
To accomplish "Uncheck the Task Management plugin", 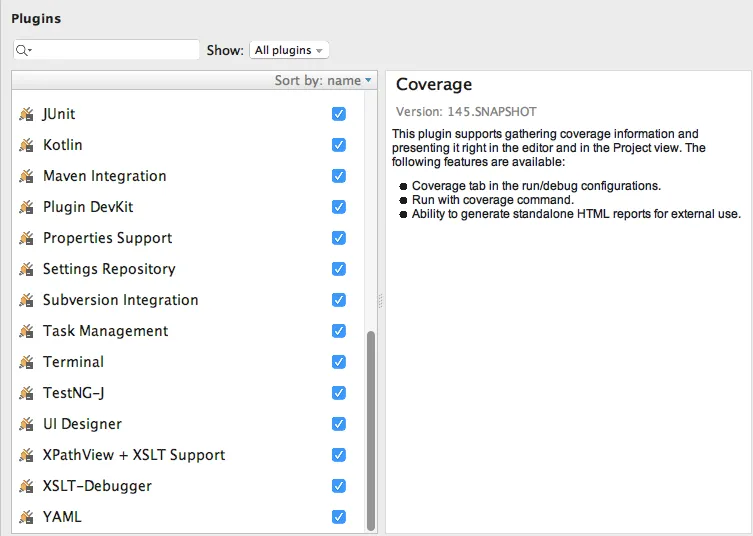I will [x=339, y=331].
